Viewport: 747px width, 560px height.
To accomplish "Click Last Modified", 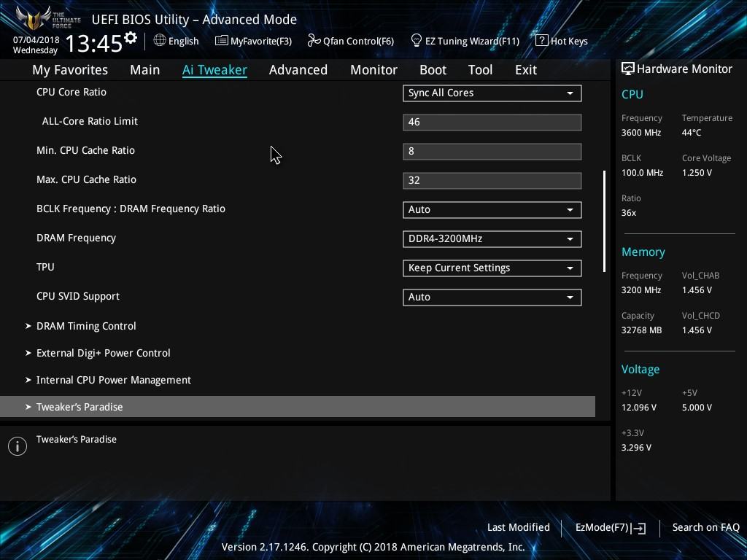I will pyautogui.click(x=519, y=527).
